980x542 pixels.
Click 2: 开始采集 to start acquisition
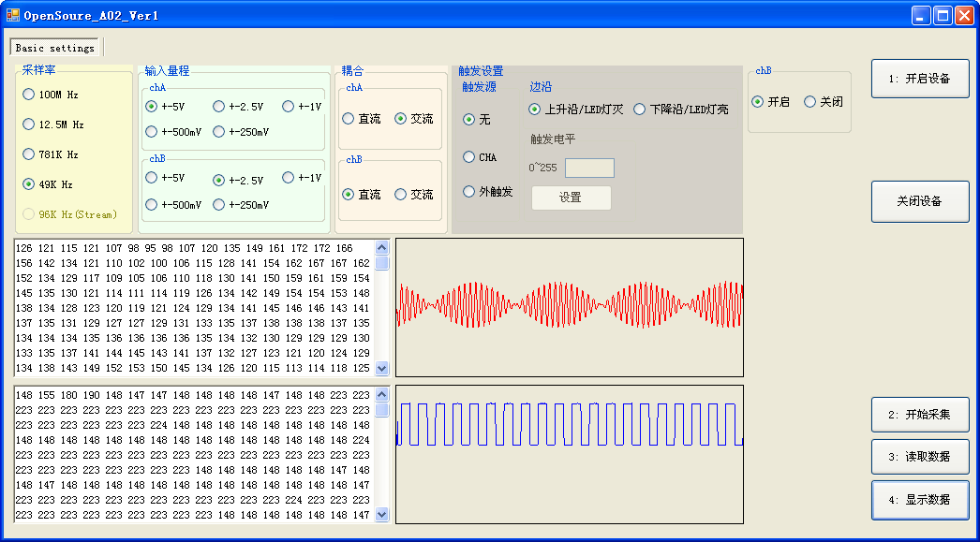click(921, 415)
